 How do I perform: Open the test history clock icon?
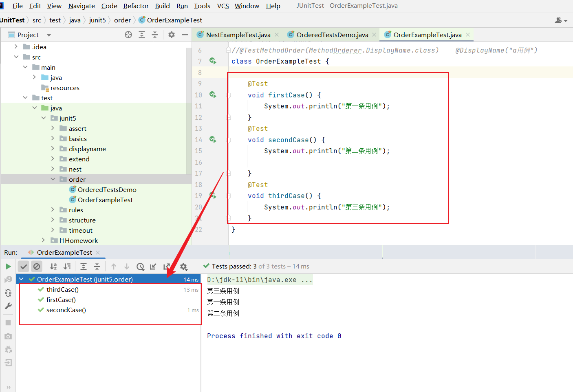point(140,266)
